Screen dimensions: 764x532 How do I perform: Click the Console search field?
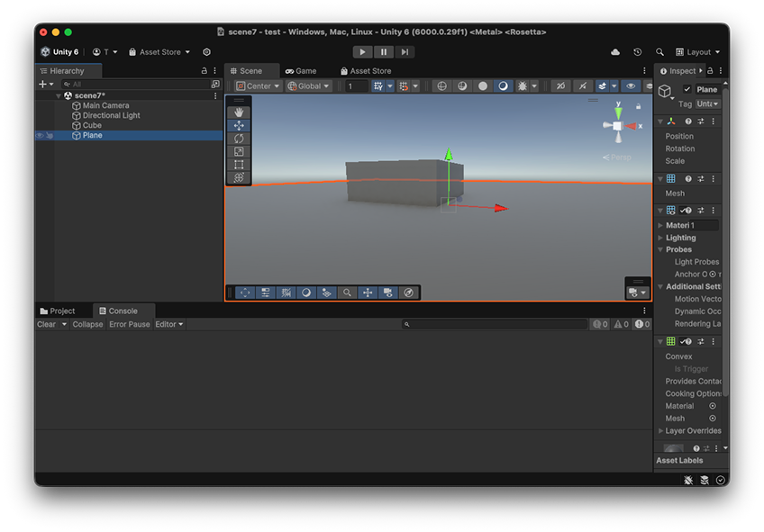(x=496, y=324)
